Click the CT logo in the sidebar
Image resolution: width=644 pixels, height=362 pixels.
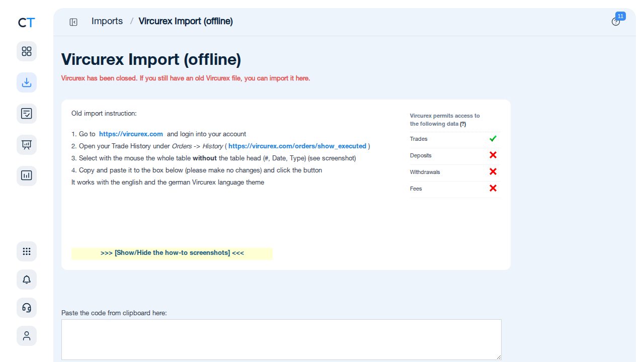pos(27,23)
